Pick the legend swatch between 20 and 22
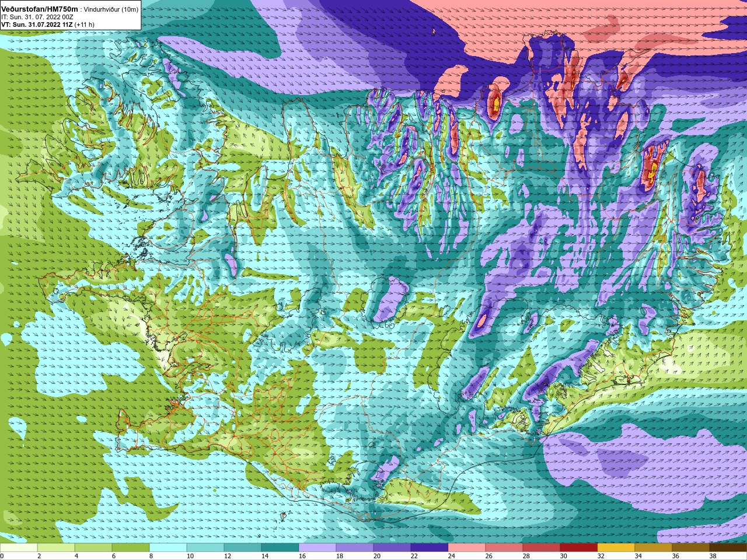Image resolution: width=747 pixels, height=560 pixels. 392,548
